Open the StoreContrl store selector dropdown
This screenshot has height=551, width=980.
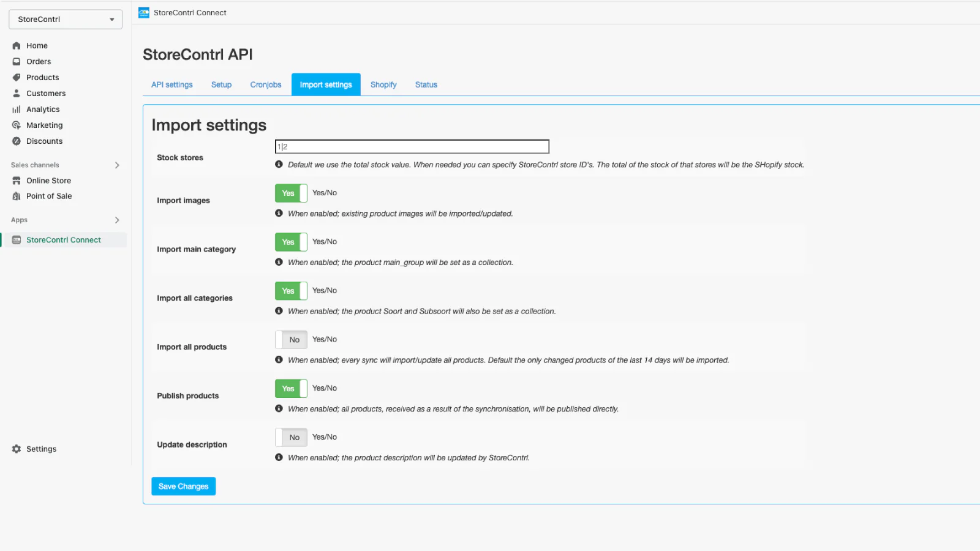[x=66, y=19]
